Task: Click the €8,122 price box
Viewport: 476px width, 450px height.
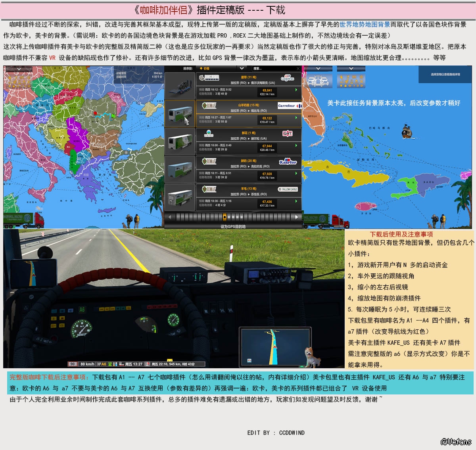Action: pyautogui.click(x=267, y=120)
